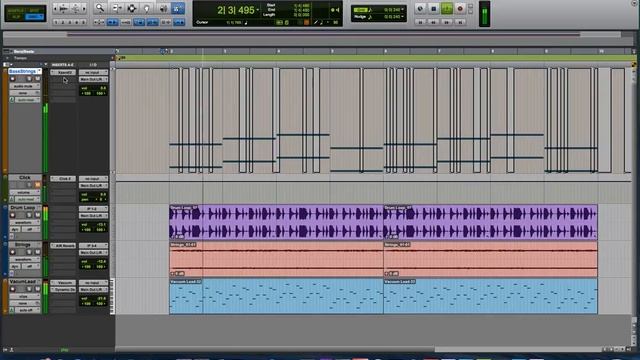The width and height of the screenshot is (640, 360).
Task: Open the Nudge value dropdown
Action: [x=402, y=17]
